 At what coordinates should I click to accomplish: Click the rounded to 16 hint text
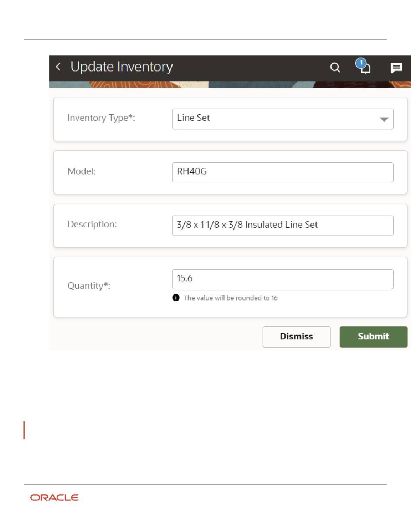tap(230, 298)
